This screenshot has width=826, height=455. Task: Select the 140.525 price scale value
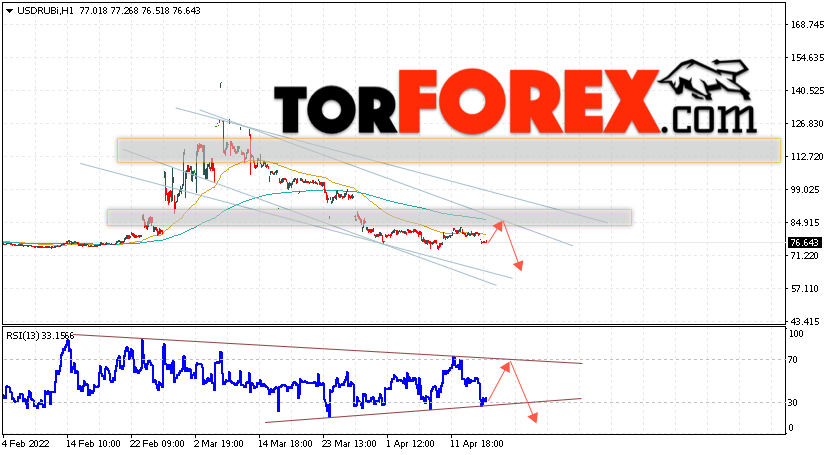tap(807, 91)
